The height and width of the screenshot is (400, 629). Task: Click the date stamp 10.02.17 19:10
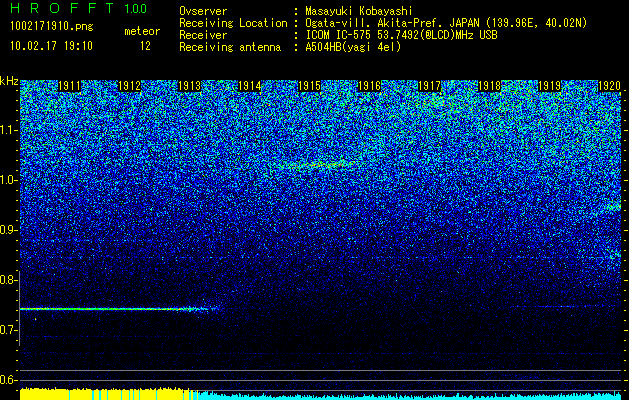[51, 46]
